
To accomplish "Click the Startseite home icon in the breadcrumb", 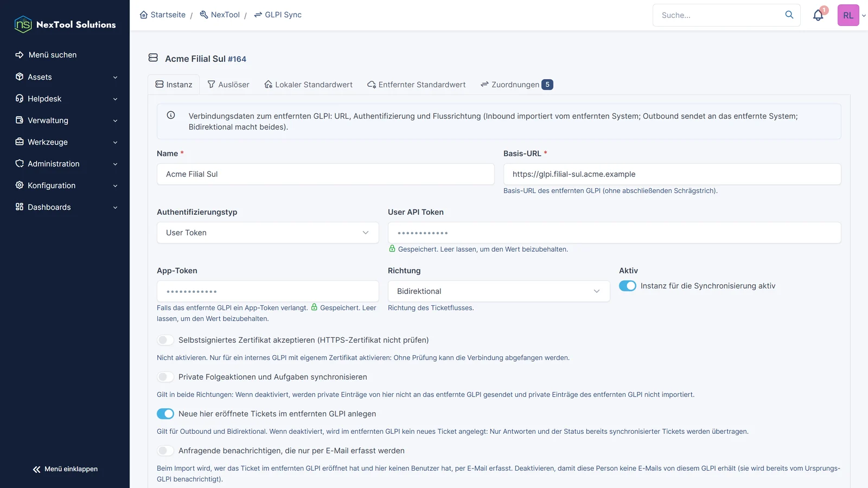I will click(144, 15).
